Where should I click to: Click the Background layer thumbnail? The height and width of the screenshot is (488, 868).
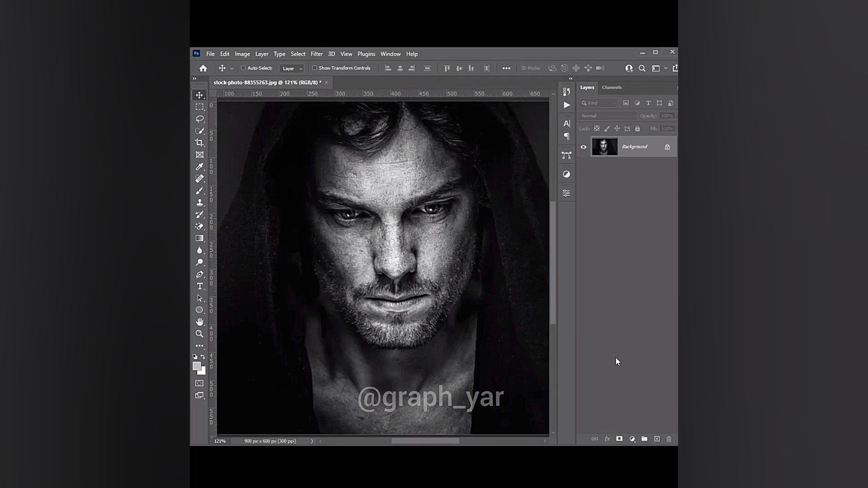604,147
